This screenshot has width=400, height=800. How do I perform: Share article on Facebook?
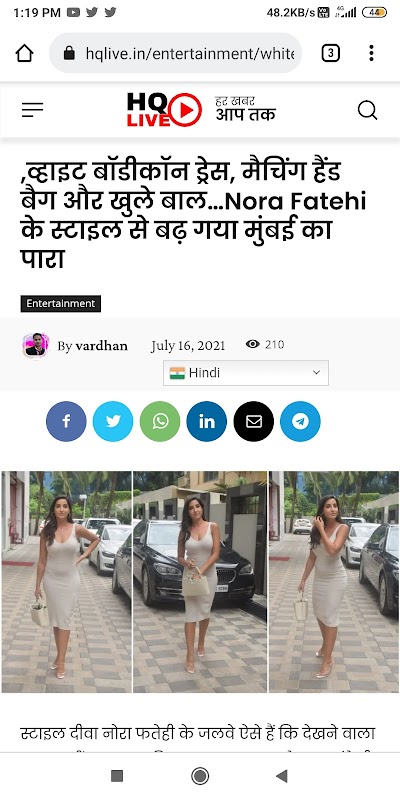pos(66,421)
